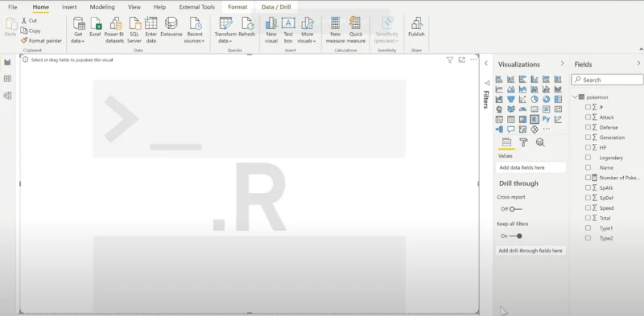Activate Focus mode on the visual
Viewport: 644px width, 316px height.
[x=461, y=60]
